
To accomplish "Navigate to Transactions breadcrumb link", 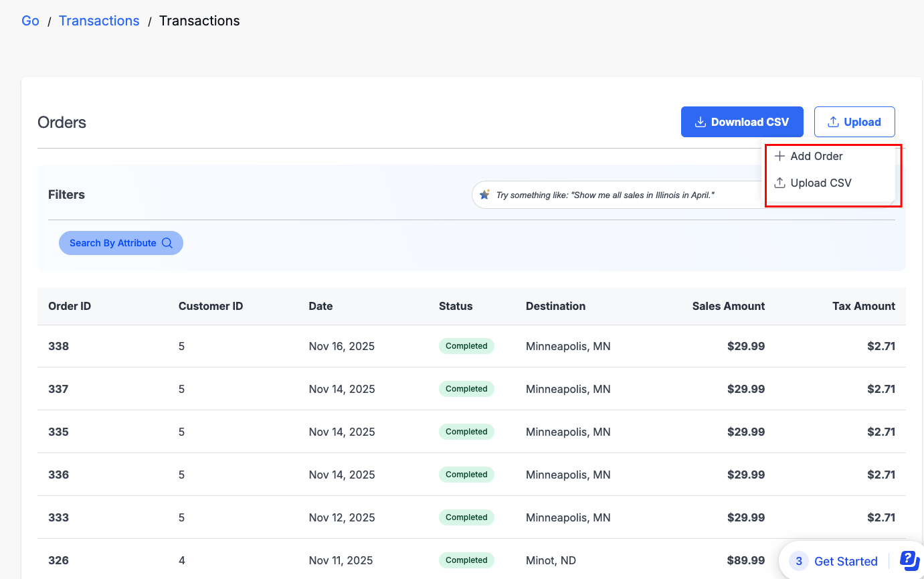I will [x=99, y=21].
